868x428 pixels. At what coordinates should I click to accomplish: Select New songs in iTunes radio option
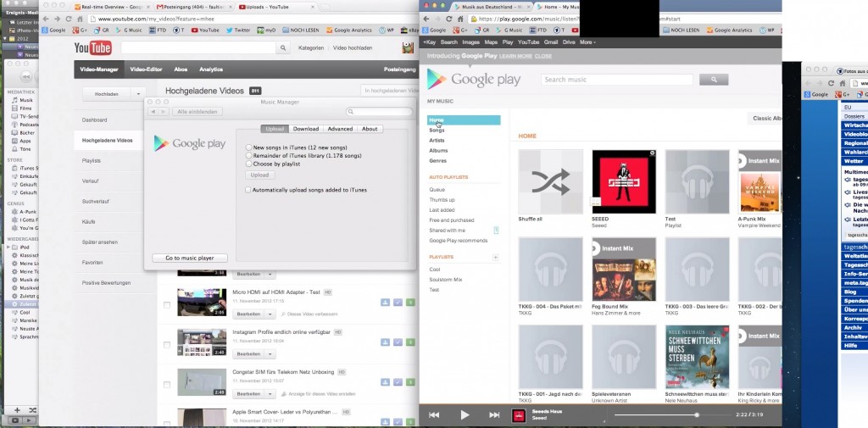(249, 147)
